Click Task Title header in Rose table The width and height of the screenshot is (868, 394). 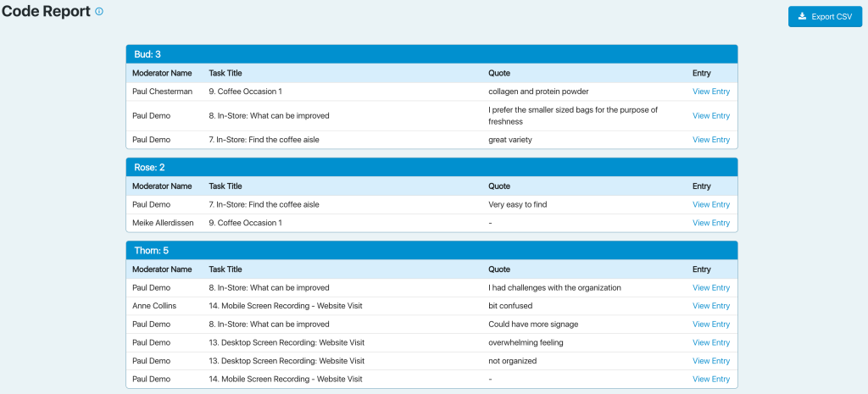[x=225, y=186]
